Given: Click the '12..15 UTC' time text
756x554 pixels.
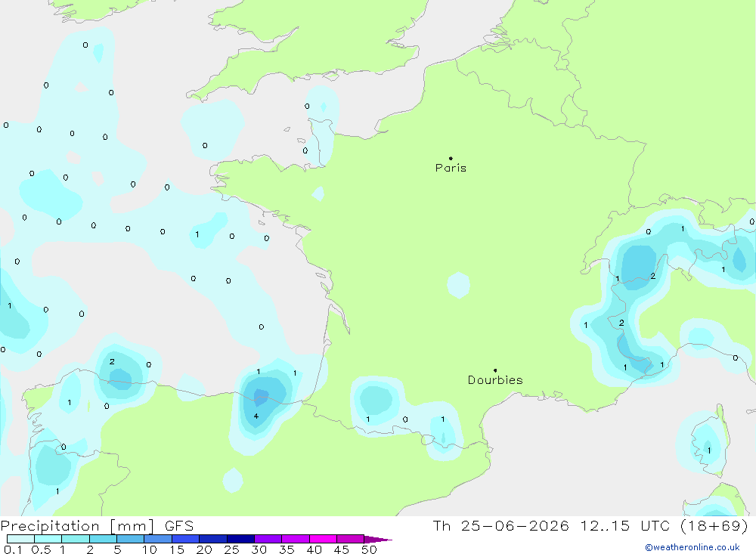Looking at the screenshot, I should pyautogui.click(x=624, y=525).
